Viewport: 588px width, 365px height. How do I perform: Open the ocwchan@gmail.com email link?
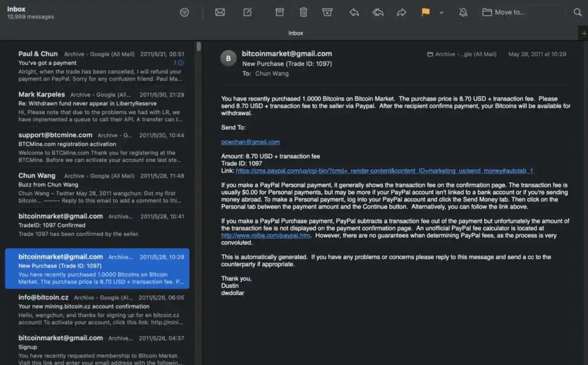(x=251, y=142)
